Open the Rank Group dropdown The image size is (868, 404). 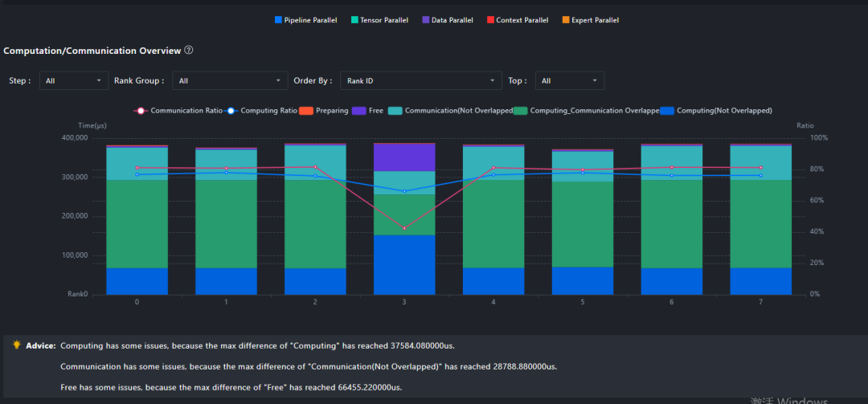pyautogui.click(x=231, y=81)
